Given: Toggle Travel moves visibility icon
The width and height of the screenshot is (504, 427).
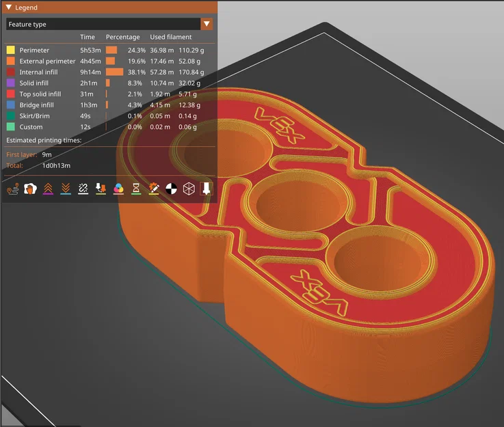Looking at the screenshot, I should pos(12,189).
